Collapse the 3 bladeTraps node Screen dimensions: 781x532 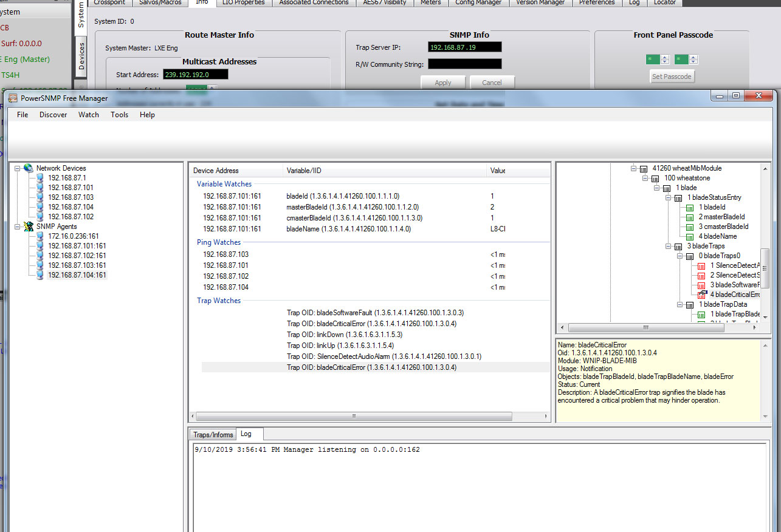click(668, 246)
